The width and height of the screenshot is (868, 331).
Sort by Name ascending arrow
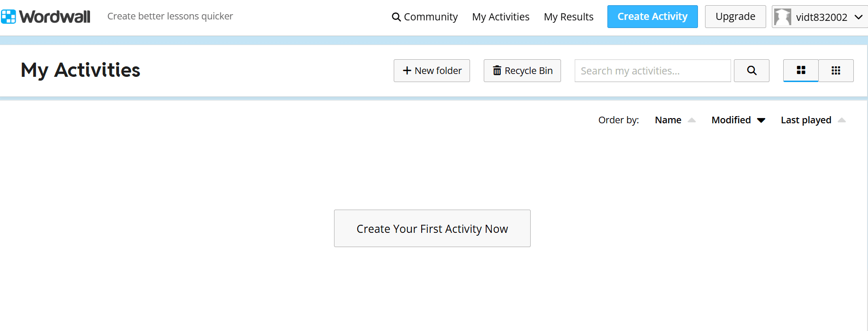point(692,120)
